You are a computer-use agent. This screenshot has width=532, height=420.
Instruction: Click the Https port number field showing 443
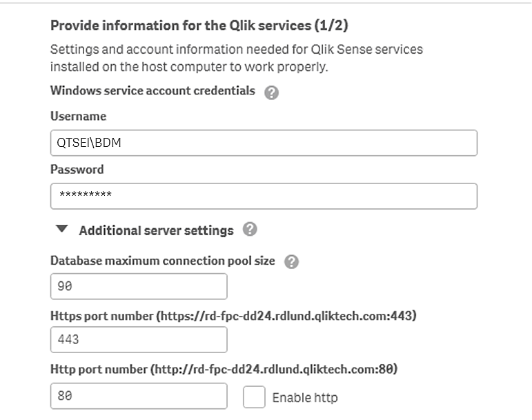(x=139, y=339)
